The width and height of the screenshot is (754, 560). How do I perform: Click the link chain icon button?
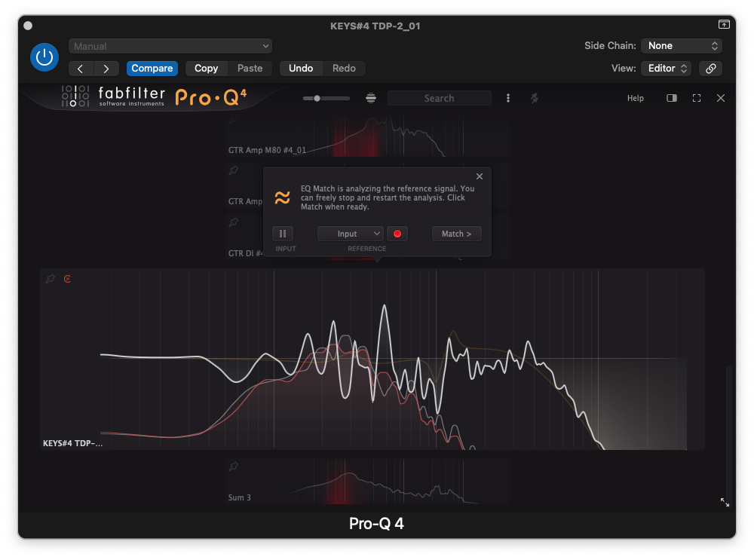tap(710, 69)
